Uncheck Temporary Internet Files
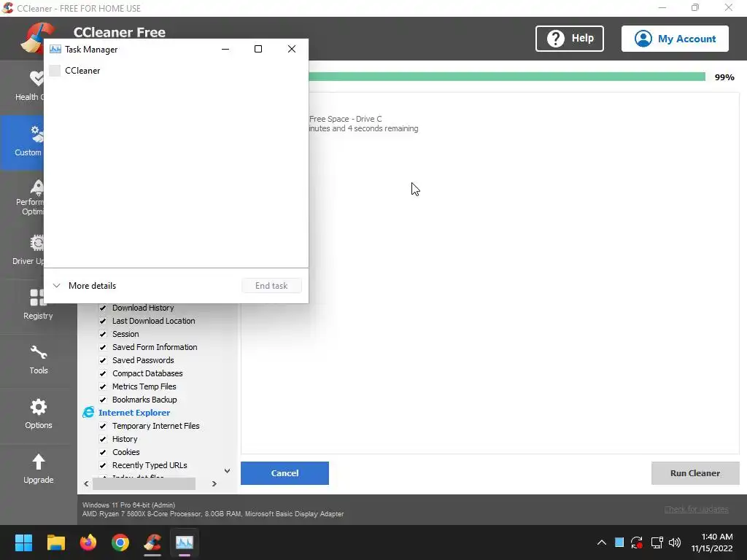Image resolution: width=747 pixels, height=560 pixels. click(x=103, y=426)
